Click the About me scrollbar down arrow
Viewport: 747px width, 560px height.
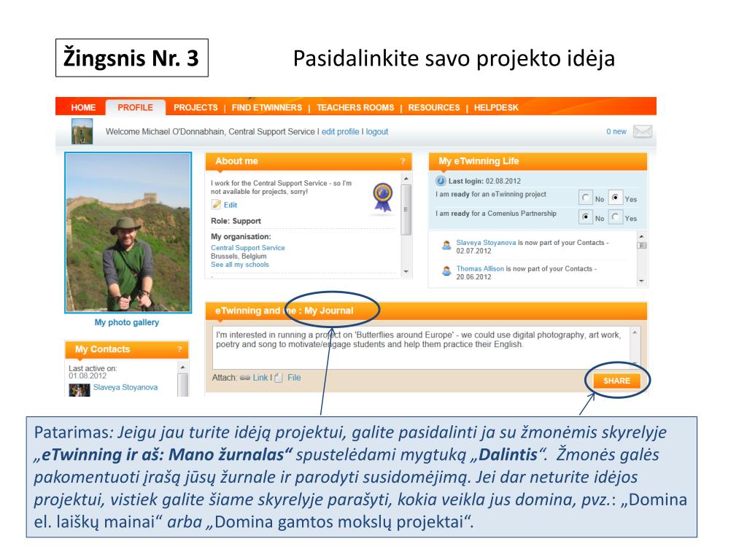pyautogui.click(x=406, y=271)
